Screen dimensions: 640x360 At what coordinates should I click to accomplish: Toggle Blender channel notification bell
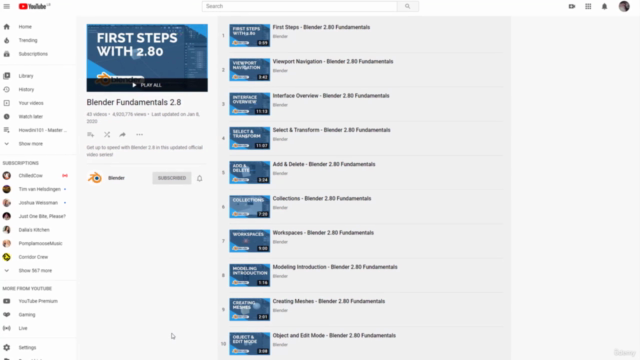[x=200, y=178]
